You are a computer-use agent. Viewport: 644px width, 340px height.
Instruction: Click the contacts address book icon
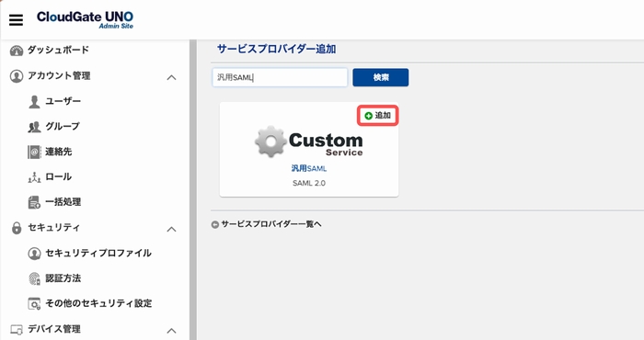tap(35, 153)
